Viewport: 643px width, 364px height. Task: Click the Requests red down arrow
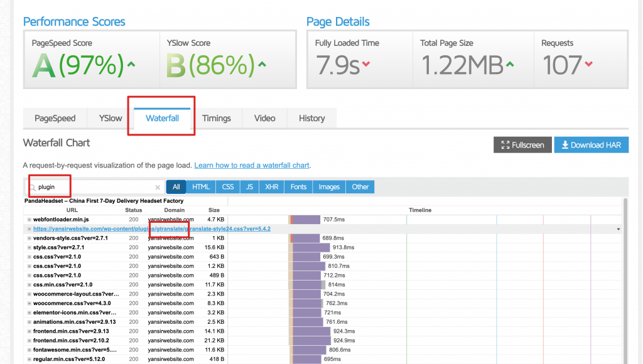(x=588, y=64)
